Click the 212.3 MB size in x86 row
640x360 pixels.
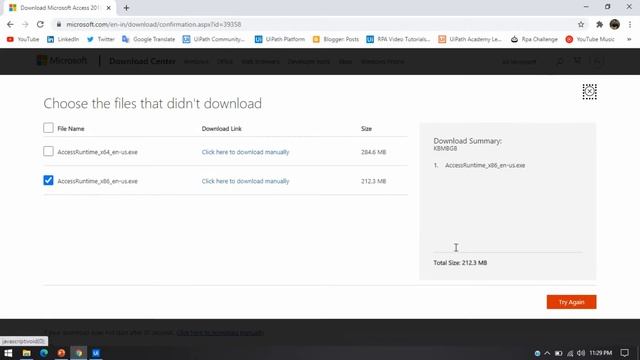pos(373,181)
